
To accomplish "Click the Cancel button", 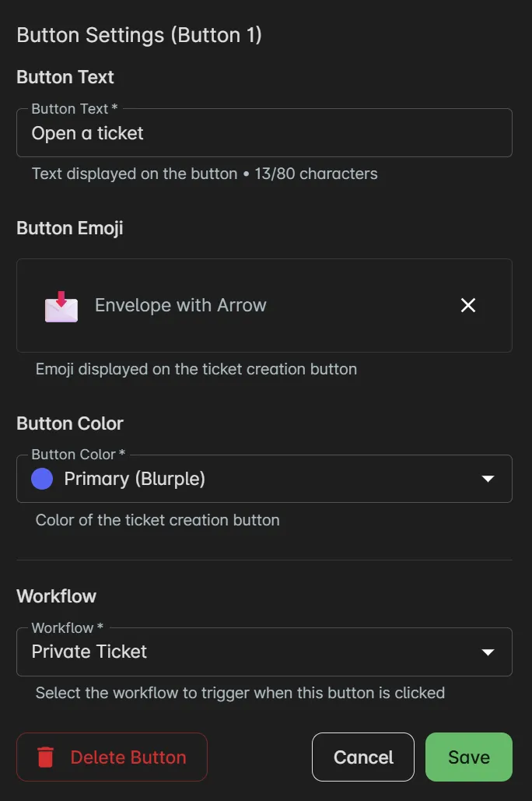I will (x=362, y=756).
